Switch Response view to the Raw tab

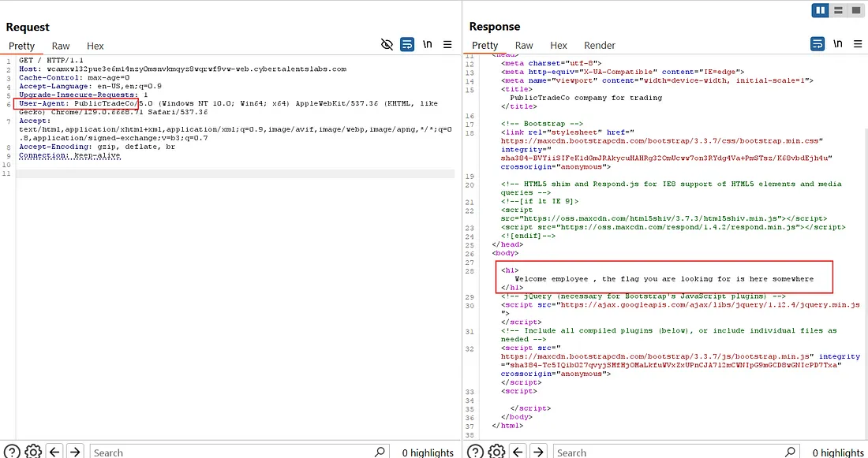point(524,46)
